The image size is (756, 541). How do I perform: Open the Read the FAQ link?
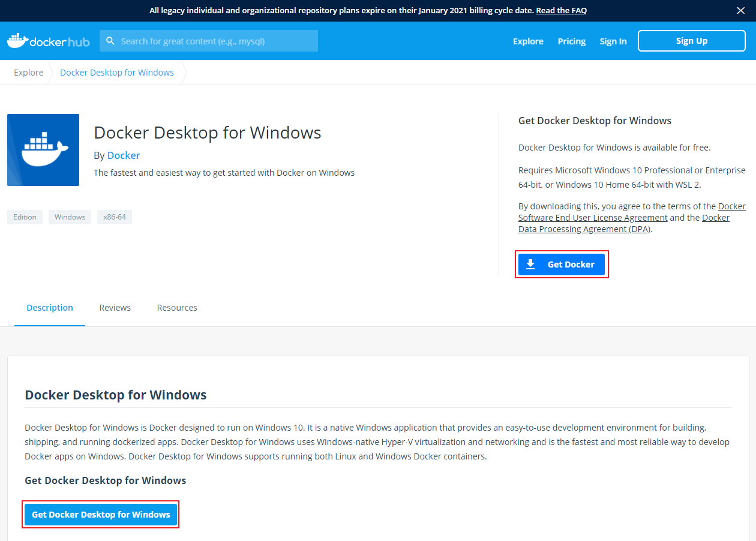[x=561, y=10]
